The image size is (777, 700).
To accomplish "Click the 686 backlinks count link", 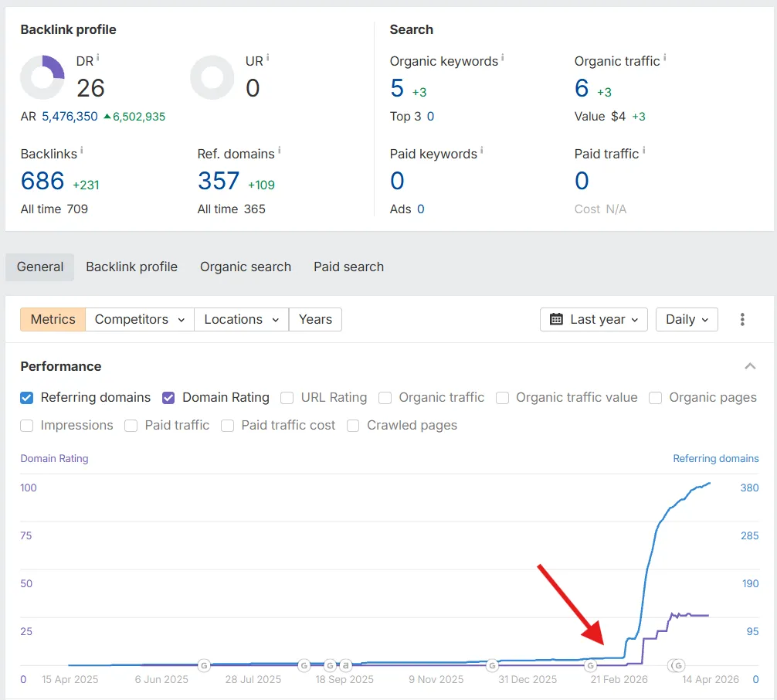I will coord(42,181).
